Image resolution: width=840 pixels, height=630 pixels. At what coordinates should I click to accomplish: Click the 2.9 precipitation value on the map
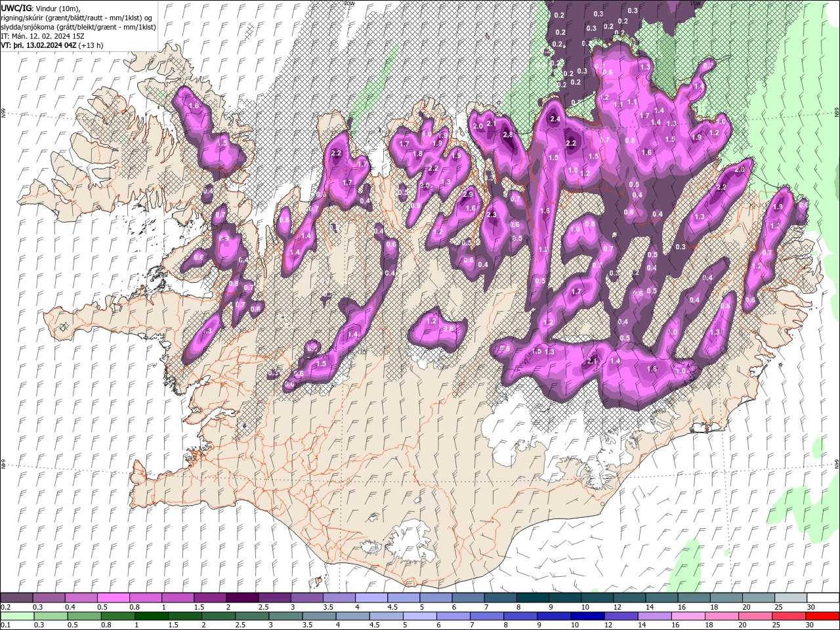[x=469, y=194]
